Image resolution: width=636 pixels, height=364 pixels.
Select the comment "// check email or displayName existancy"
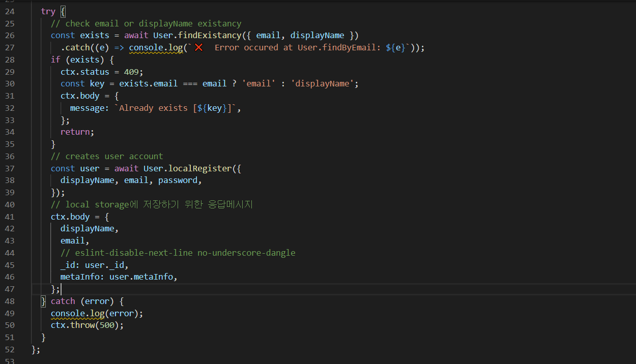(146, 23)
